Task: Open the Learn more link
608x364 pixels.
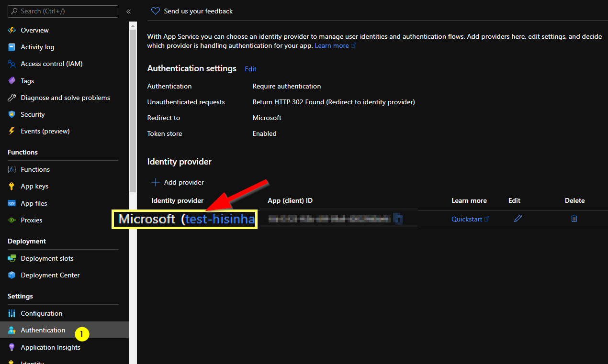Action: tap(335, 45)
